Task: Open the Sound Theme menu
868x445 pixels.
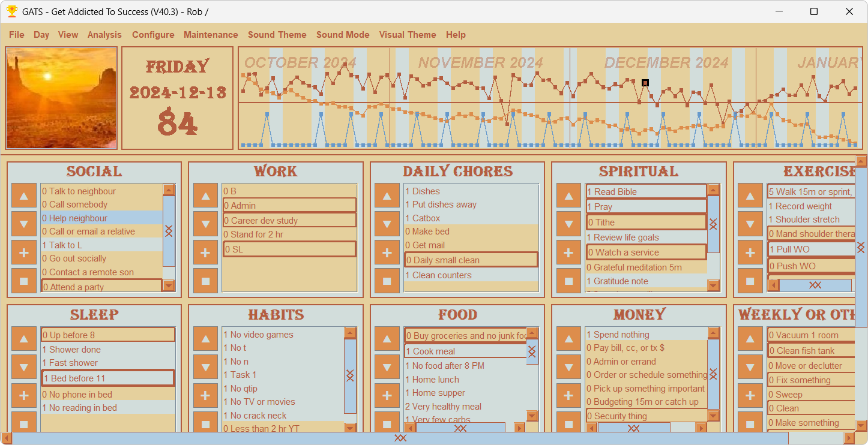Action: pos(277,35)
